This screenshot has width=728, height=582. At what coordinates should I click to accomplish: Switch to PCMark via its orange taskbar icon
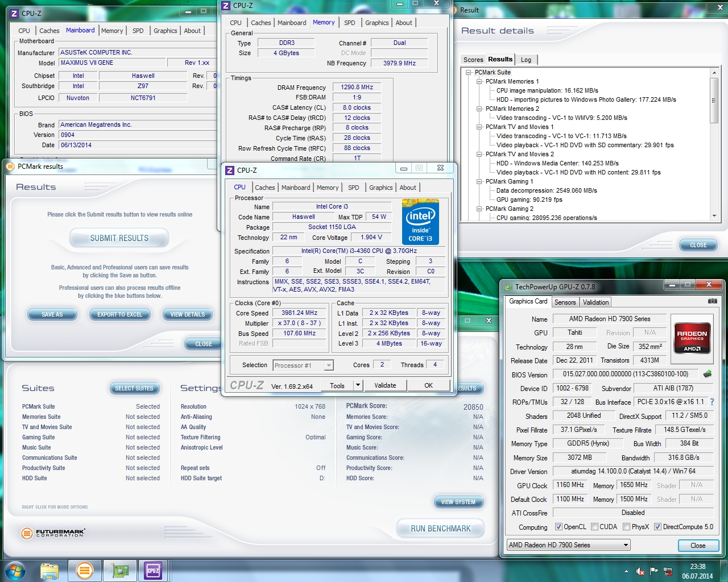tap(84, 570)
